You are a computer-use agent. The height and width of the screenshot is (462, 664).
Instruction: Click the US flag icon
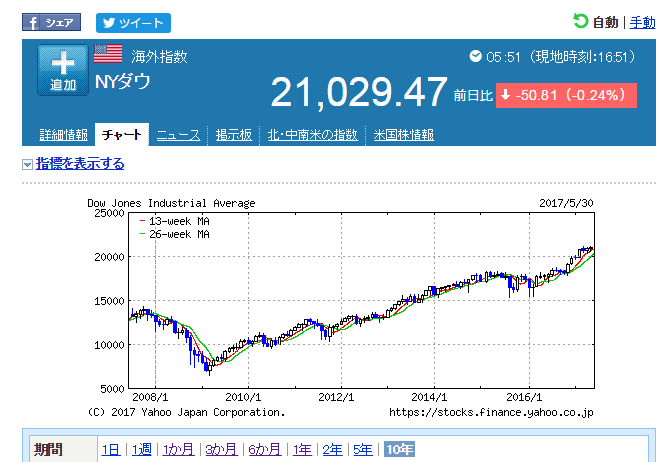108,54
